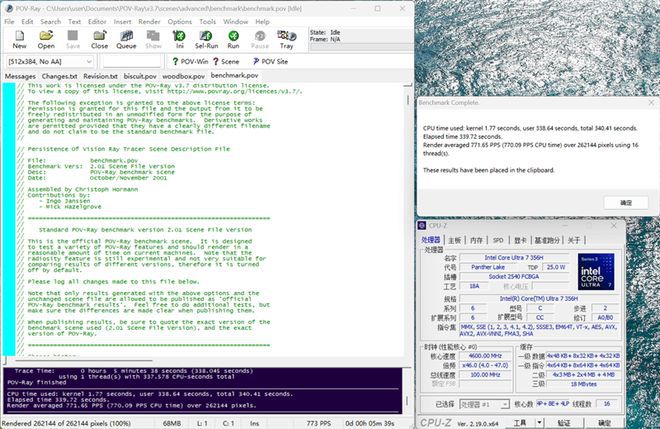Image resolution: width=660 pixels, height=429 pixels.
Task: Click the Save toolbar icon
Action: 73,40
